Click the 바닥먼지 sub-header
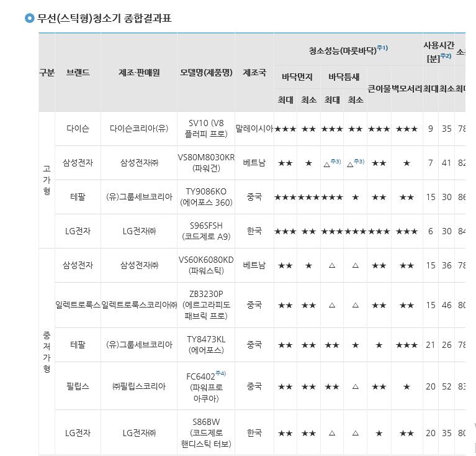Screen dimensions: 476x456 [x=297, y=77]
